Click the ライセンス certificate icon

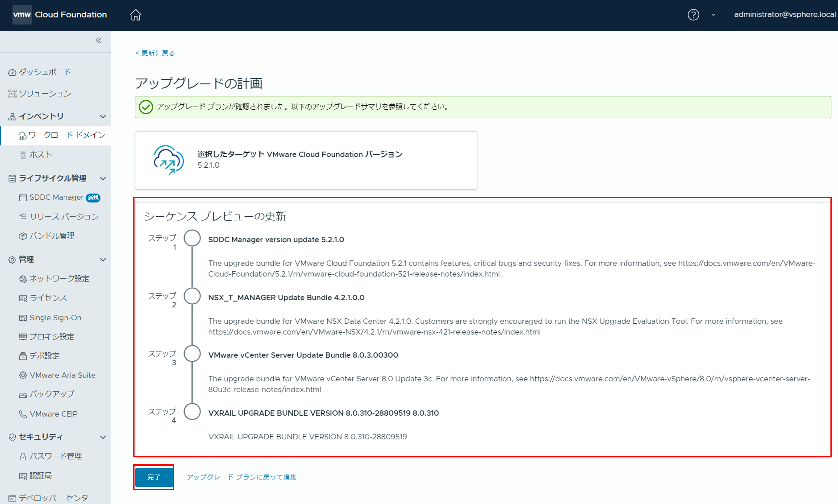pyautogui.click(x=23, y=299)
